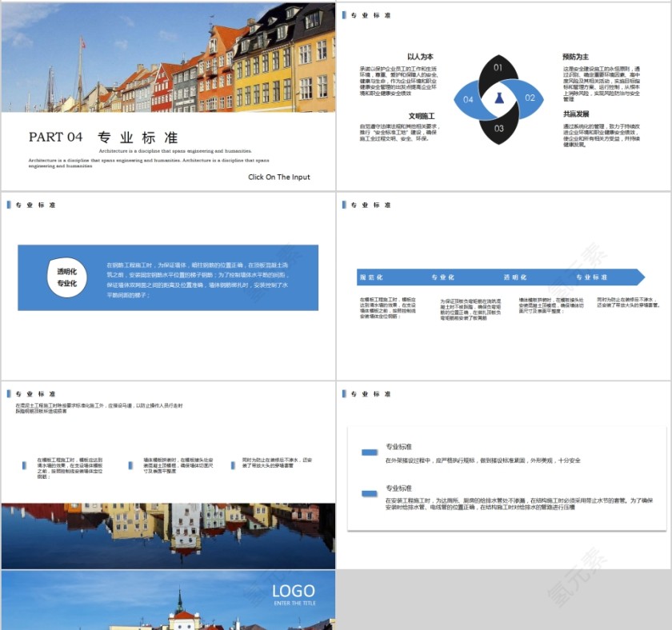Select the colorful harbor houses photo
Screen dimensions: 672x630
tap(168, 57)
